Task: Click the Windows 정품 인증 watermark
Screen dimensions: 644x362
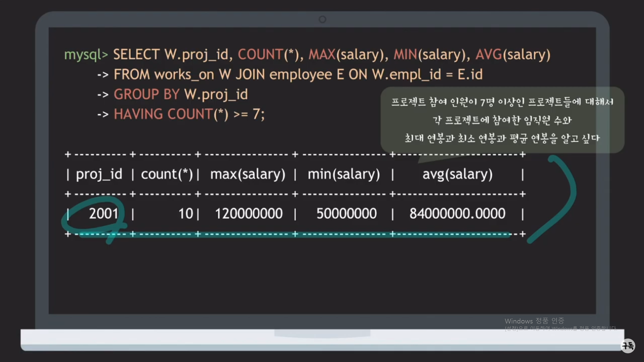Action: click(534, 321)
